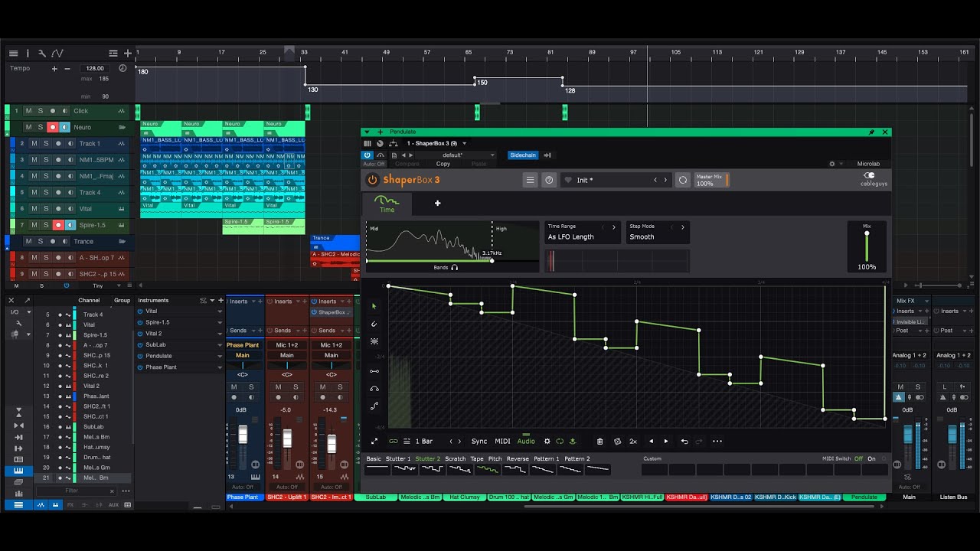
Task: Open the plugin window gear settings icon
Action: [832, 164]
